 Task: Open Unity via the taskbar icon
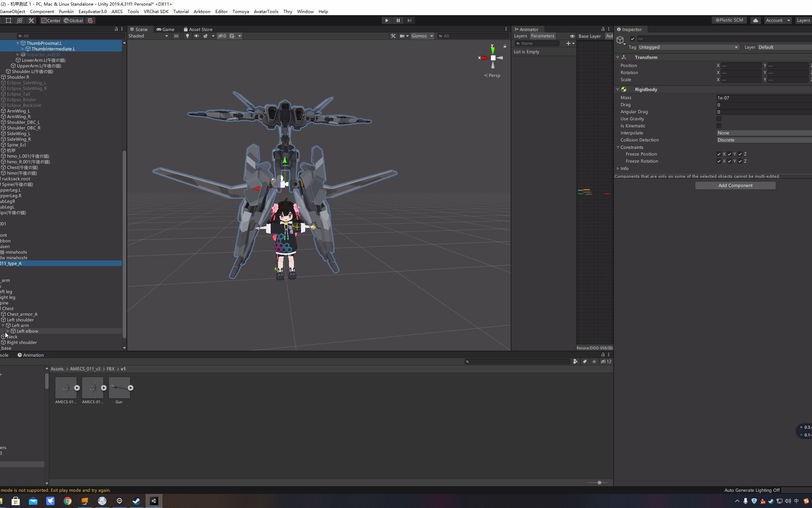click(x=154, y=501)
